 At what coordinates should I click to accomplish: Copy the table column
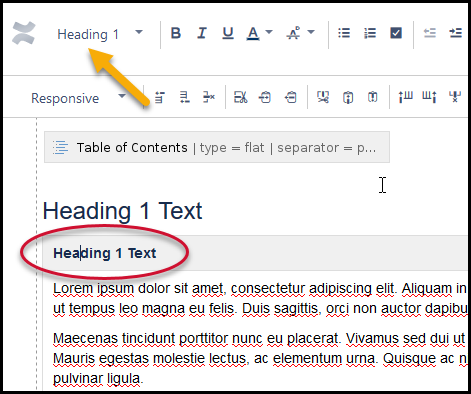[x=348, y=97]
